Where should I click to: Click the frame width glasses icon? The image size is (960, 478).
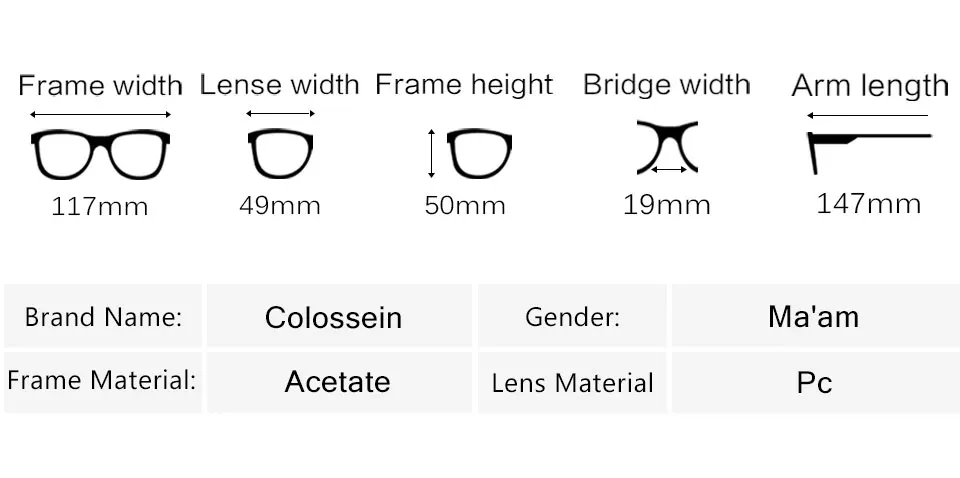pos(100,154)
